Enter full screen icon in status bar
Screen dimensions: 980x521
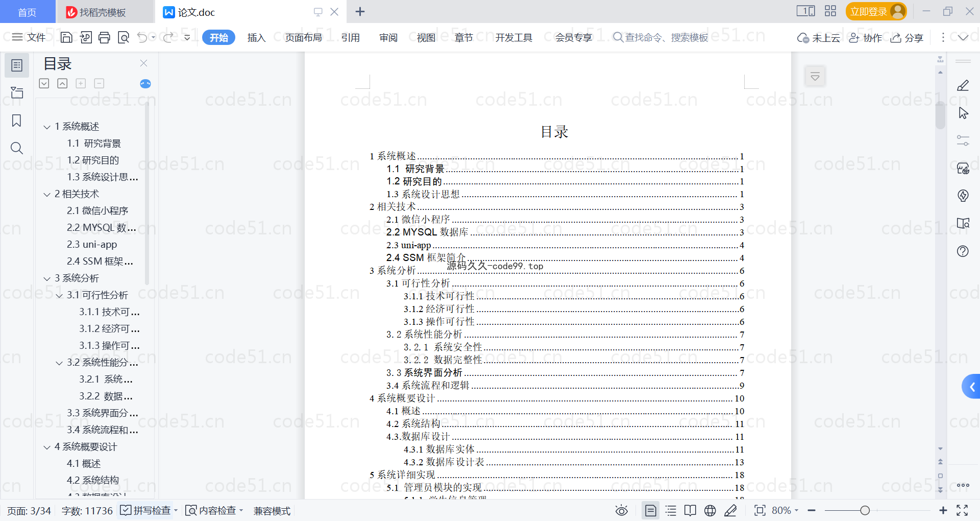pyautogui.click(x=963, y=510)
